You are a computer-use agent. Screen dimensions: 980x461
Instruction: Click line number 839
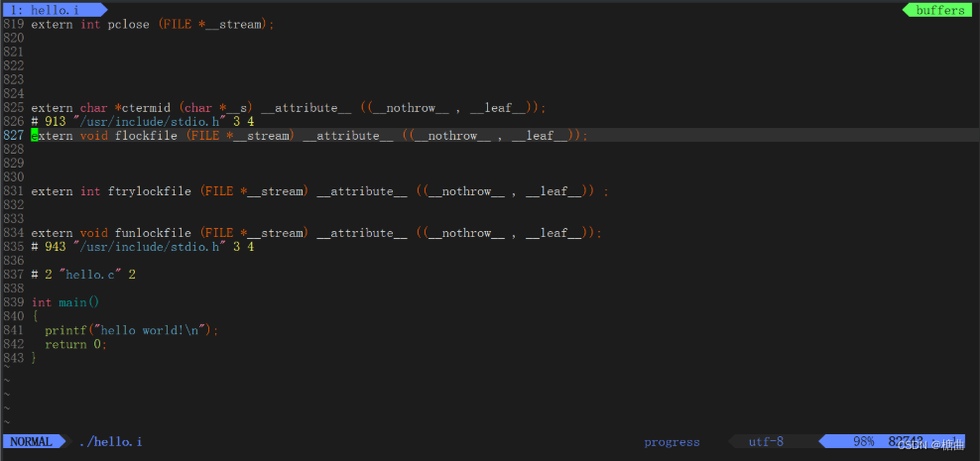(x=13, y=302)
